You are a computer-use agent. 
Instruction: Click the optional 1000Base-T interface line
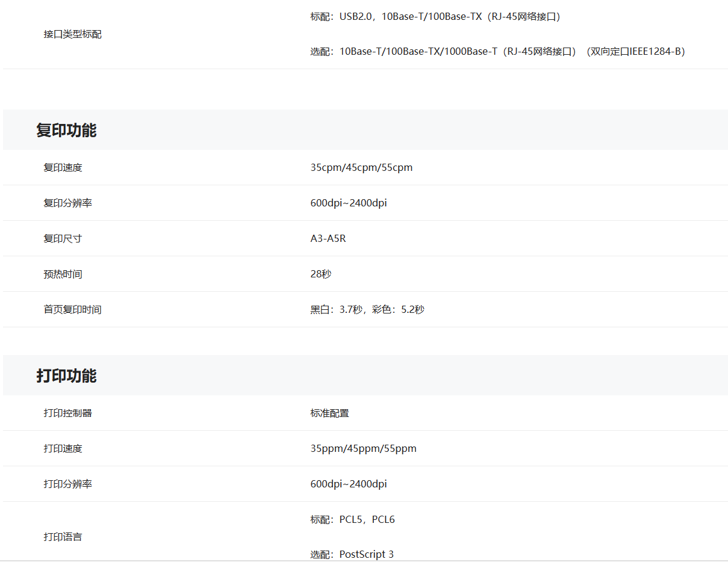pos(497,52)
